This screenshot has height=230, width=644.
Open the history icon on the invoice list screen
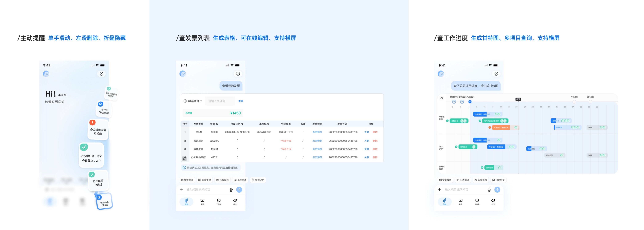[238, 74]
